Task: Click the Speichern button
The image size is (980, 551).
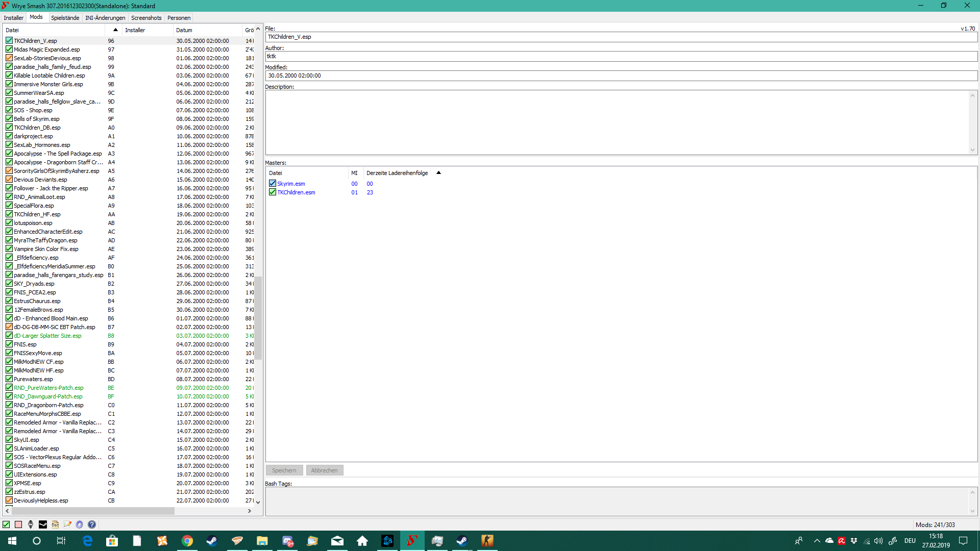Action: pos(284,470)
